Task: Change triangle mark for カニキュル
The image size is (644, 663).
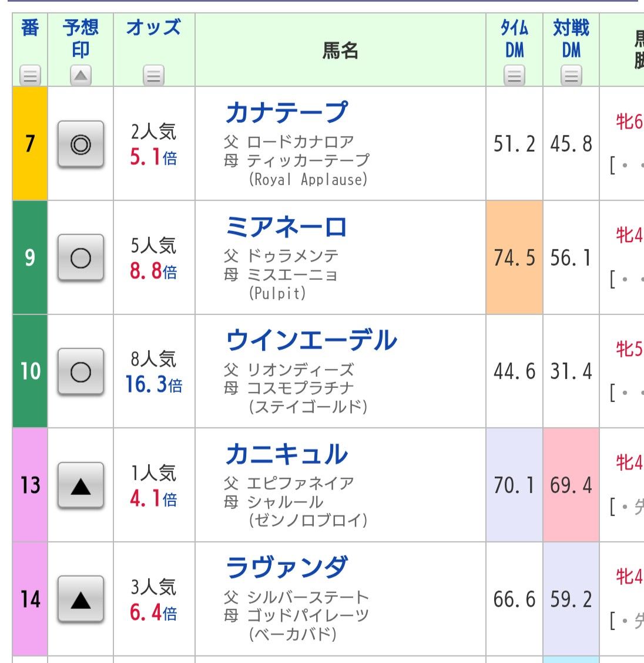Action: (x=80, y=485)
